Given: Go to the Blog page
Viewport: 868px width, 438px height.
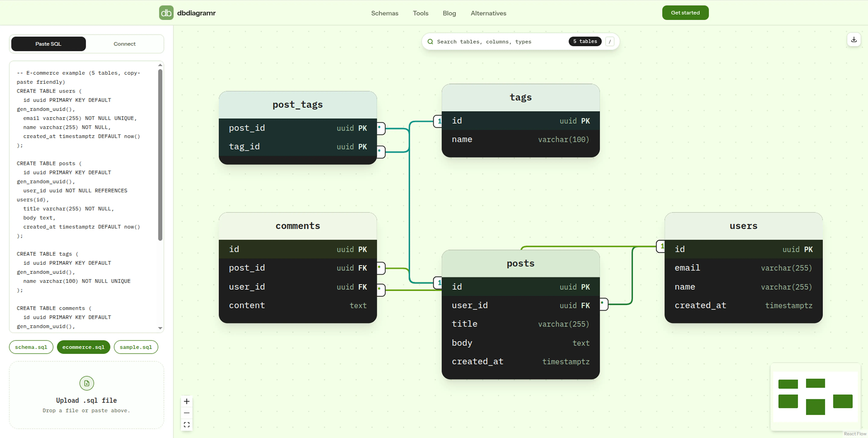Looking at the screenshot, I should (x=449, y=13).
